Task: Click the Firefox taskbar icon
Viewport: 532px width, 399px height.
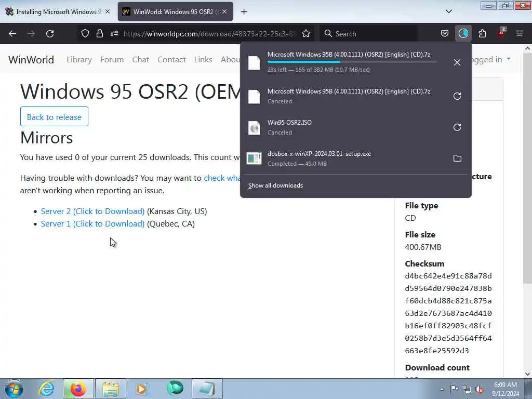Action: (x=78, y=389)
